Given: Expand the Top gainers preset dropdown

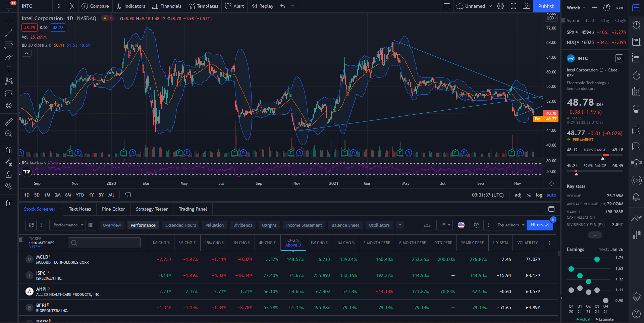Looking at the screenshot, I should point(511,225).
